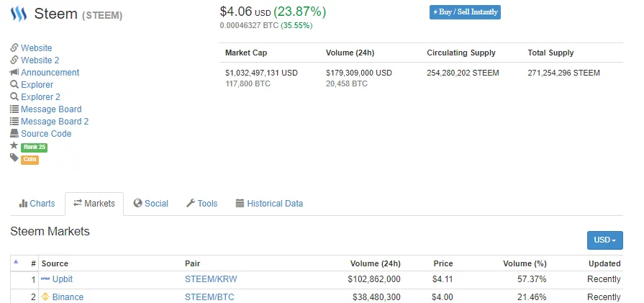The height and width of the screenshot is (303, 644).
Task: Click the $4.11 Upbit price cell
Action: pos(443,279)
